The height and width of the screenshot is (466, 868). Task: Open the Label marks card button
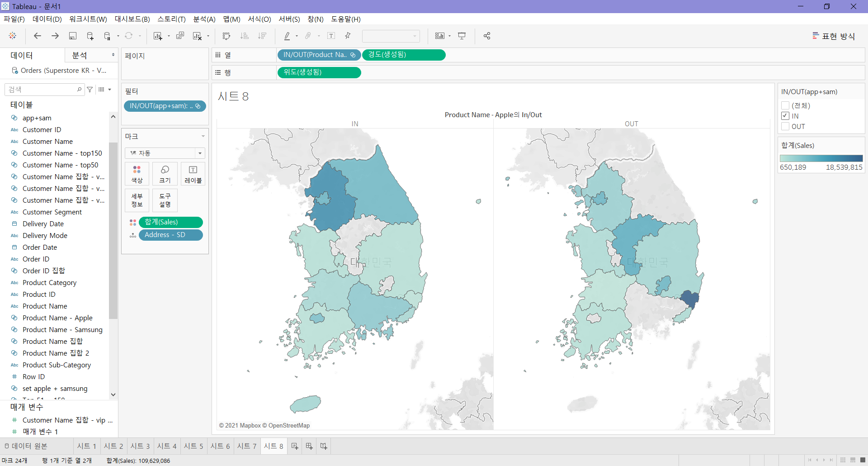tap(193, 174)
